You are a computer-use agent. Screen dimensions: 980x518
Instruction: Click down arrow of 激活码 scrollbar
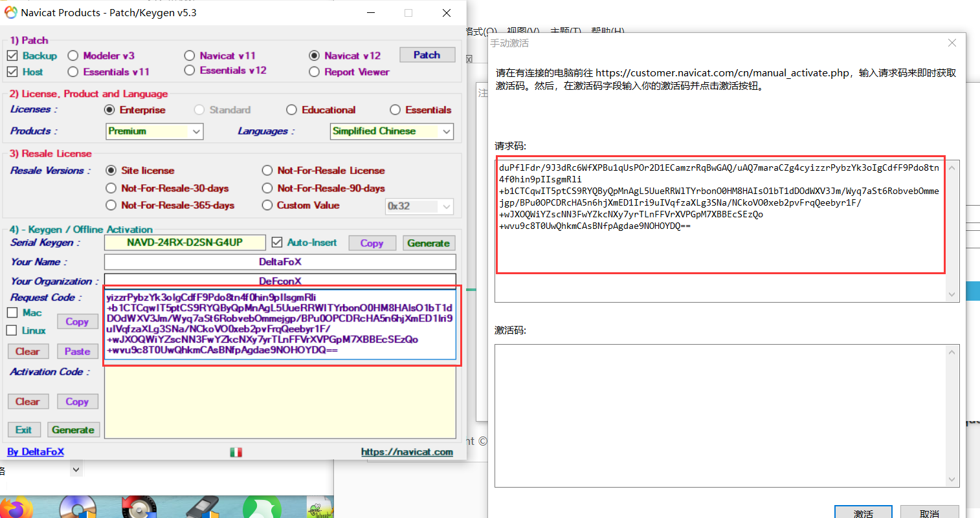[x=952, y=479]
